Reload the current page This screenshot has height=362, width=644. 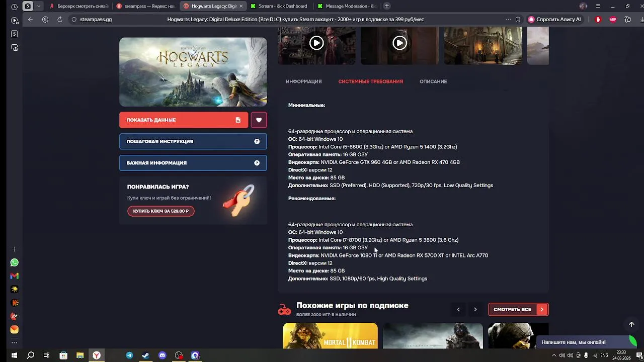[60, 20]
